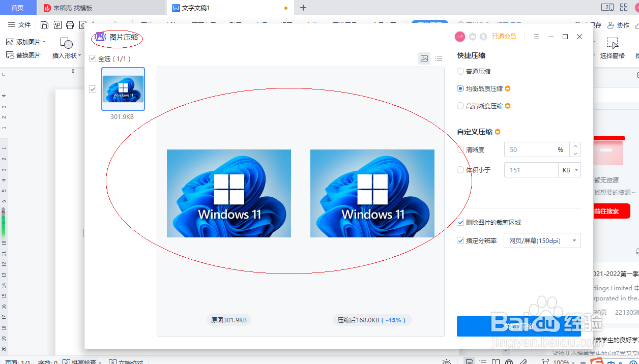Maximize the image compression dialog
The width and height of the screenshot is (639, 364).
(x=565, y=37)
